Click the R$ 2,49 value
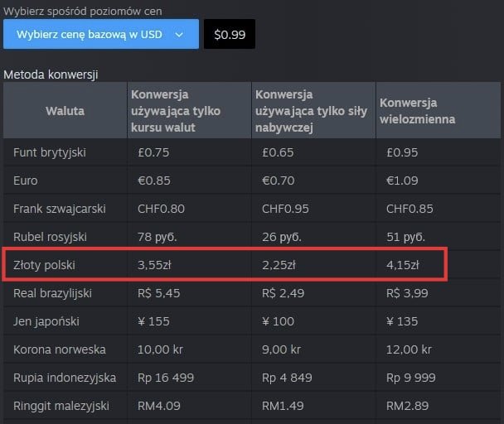This screenshot has height=424, width=504. pos(283,293)
